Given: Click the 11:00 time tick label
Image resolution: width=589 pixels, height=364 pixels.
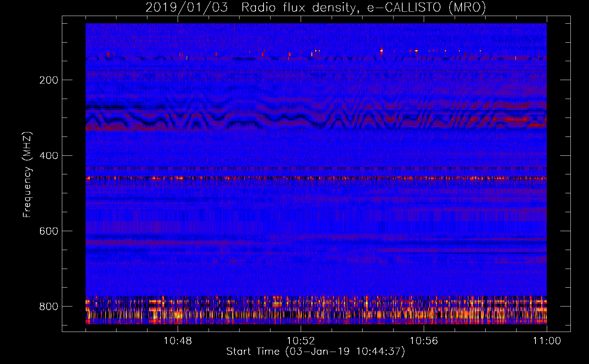Looking at the screenshot, I should click(547, 341).
